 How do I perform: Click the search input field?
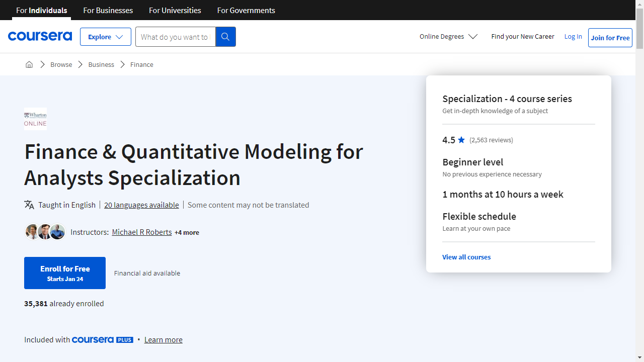(x=176, y=37)
